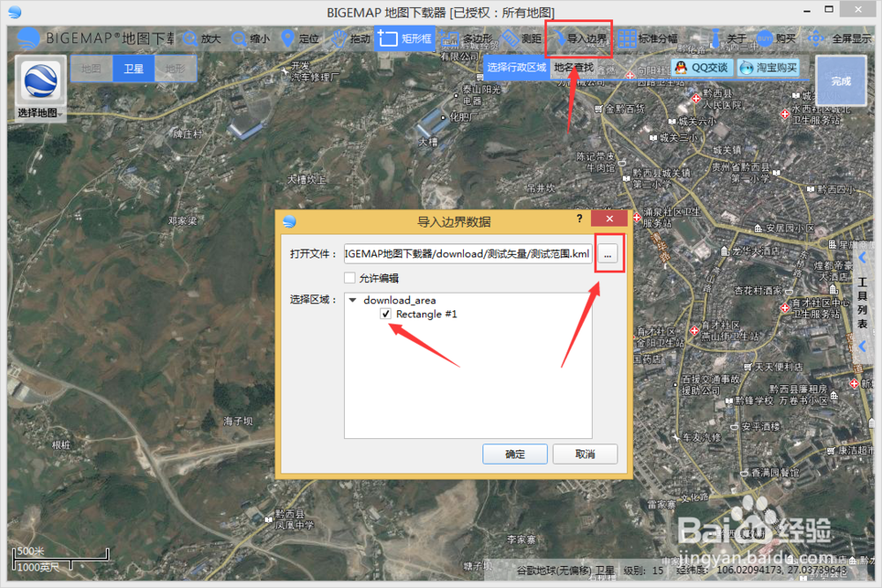Open the 选择地图 map source selector
The image size is (882, 588).
tap(40, 87)
